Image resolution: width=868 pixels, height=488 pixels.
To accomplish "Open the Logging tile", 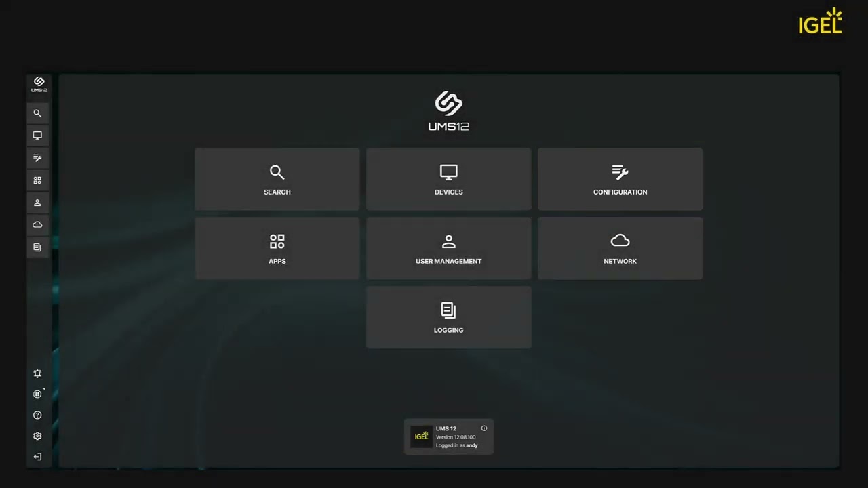I will click(448, 318).
